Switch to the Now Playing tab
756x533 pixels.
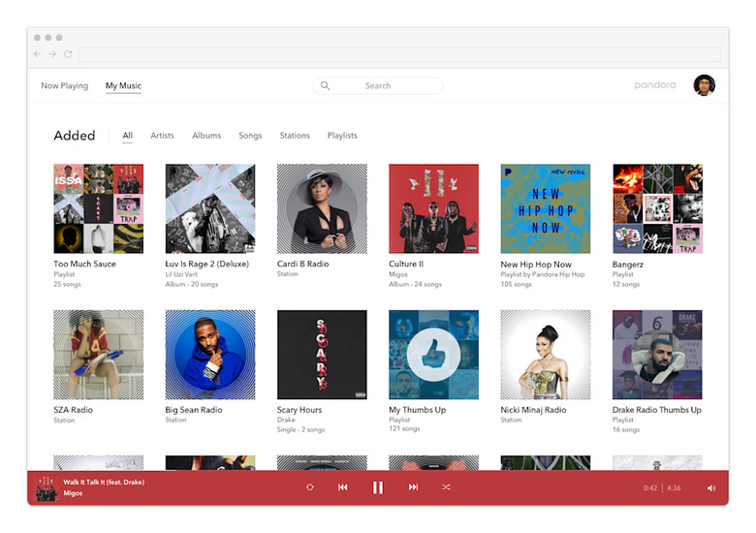(x=64, y=86)
